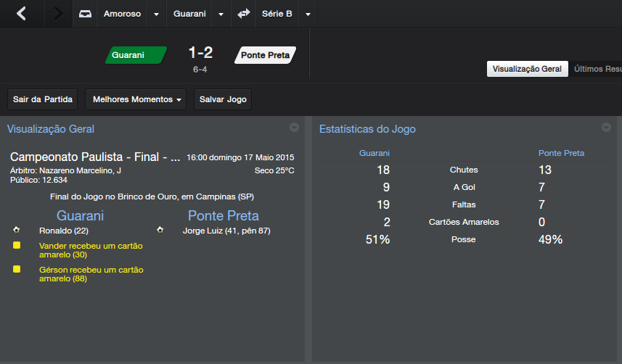The height and width of the screenshot is (364, 622).
Task: Click the Sair da Partida button
Action: 42,99
